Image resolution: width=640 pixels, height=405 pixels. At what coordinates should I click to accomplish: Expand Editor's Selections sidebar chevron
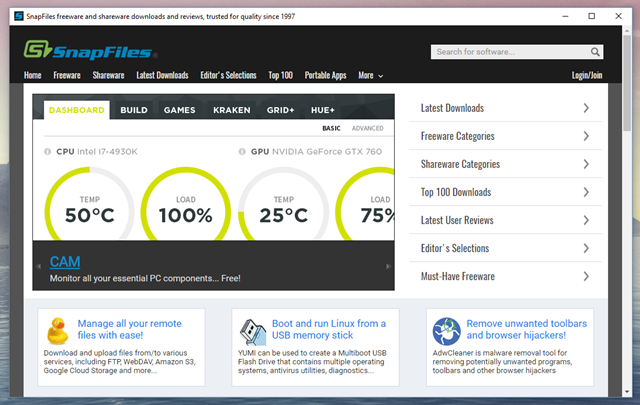586,248
